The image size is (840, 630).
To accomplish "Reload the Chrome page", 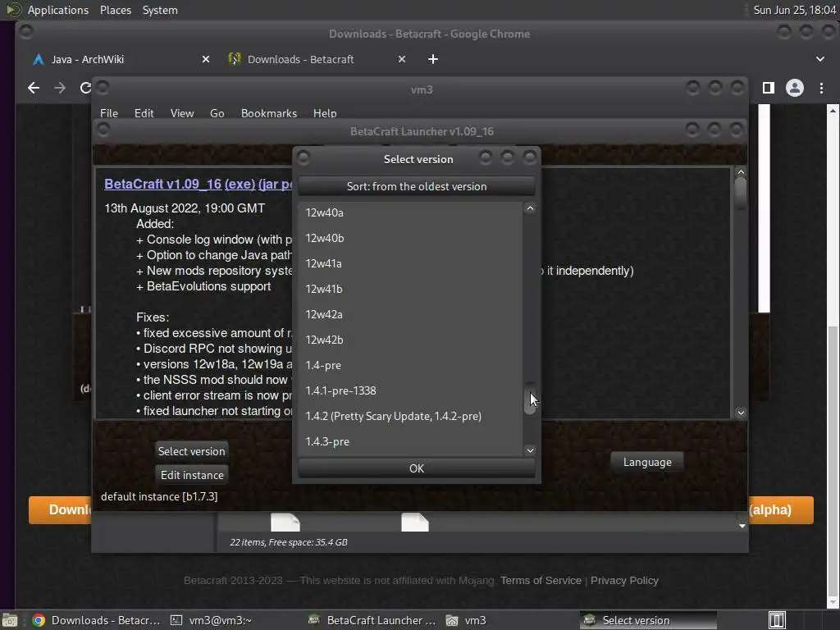I will tap(85, 88).
